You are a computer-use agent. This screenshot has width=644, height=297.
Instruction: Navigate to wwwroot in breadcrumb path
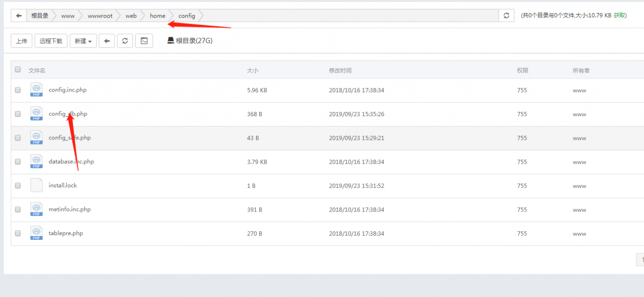100,16
